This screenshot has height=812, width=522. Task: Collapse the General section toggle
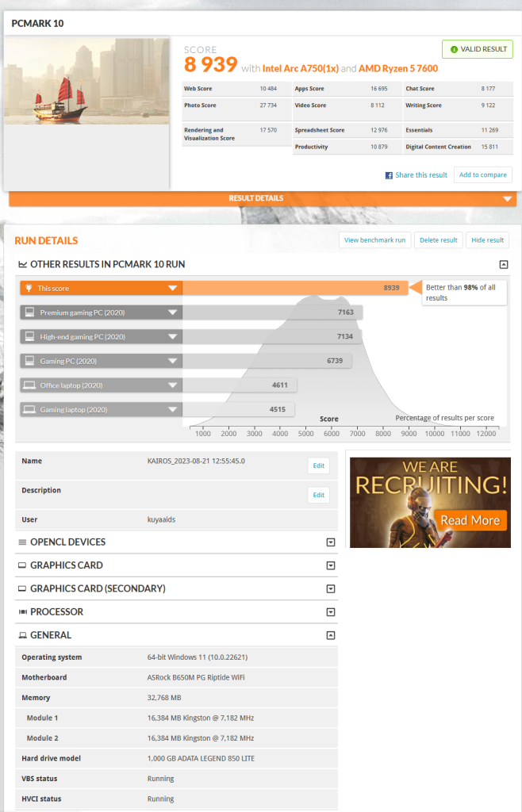coord(331,635)
